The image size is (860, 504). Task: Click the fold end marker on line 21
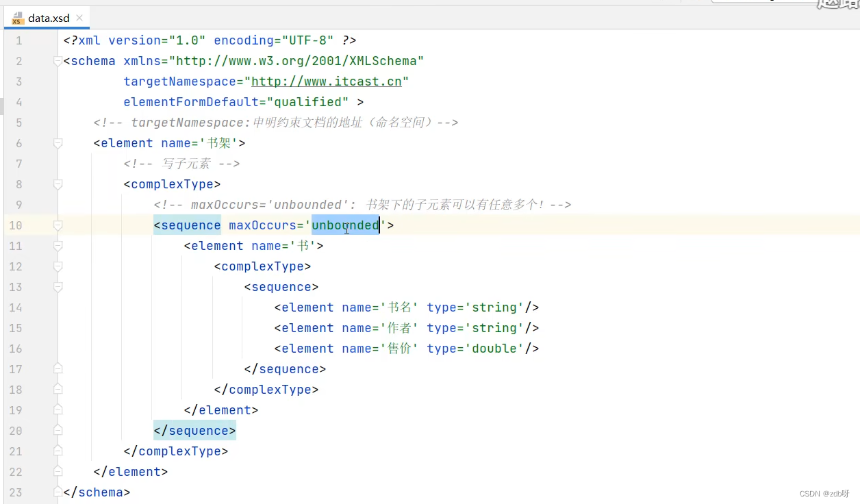click(x=58, y=451)
